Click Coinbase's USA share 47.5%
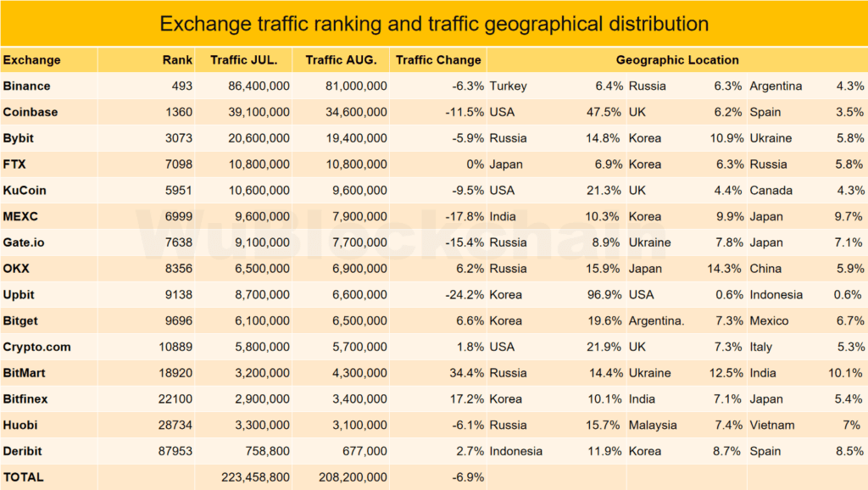 (x=604, y=112)
